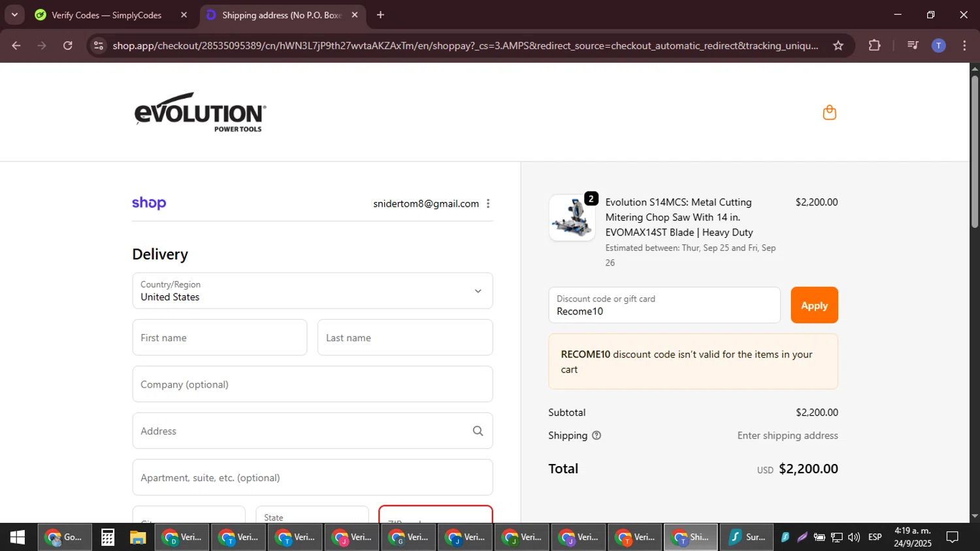The height and width of the screenshot is (551, 980).
Task: Open the State dropdown
Action: click(x=312, y=514)
